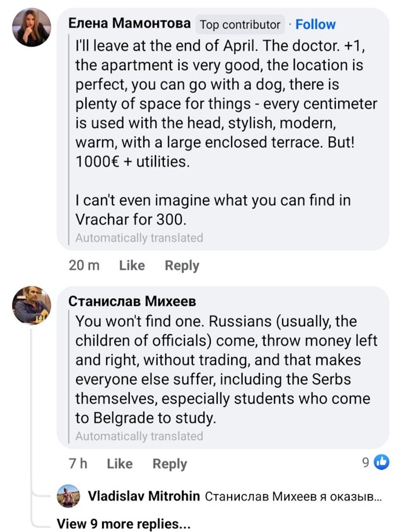This screenshot has width=401, height=532.
Task: Follow Елена Мамонтова
Action: tap(316, 25)
